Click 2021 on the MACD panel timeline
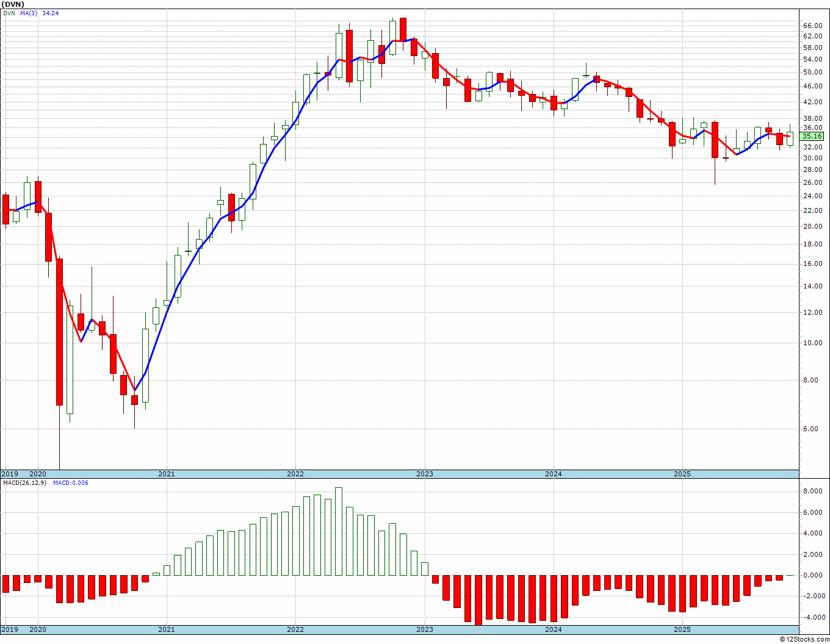Viewport: 830px width, 644px height. [x=167, y=629]
